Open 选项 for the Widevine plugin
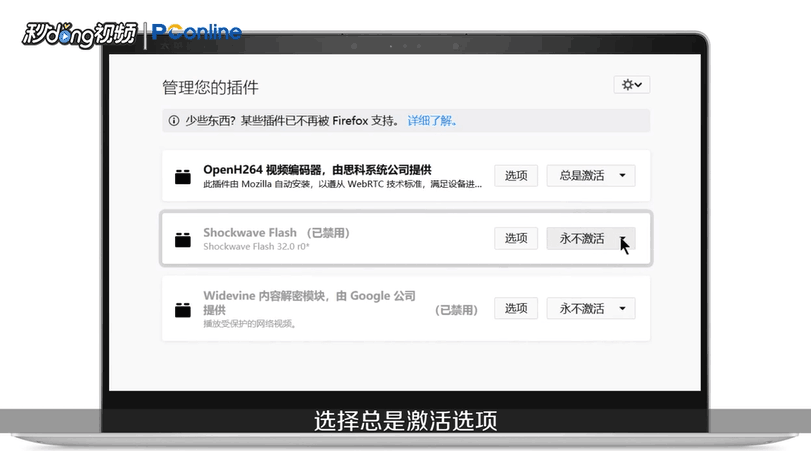The height and width of the screenshot is (451, 811). (x=516, y=309)
